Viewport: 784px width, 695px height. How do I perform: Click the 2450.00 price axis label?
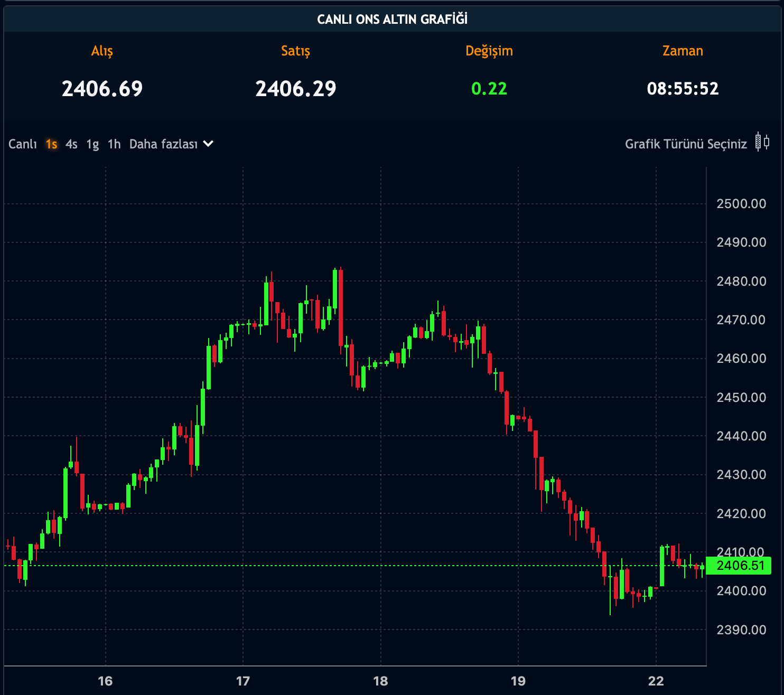click(741, 398)
